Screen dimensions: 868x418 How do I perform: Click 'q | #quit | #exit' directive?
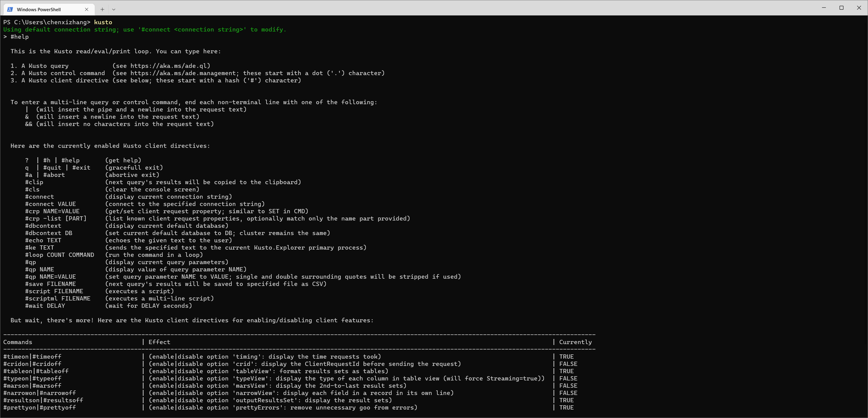click(58, 168)
